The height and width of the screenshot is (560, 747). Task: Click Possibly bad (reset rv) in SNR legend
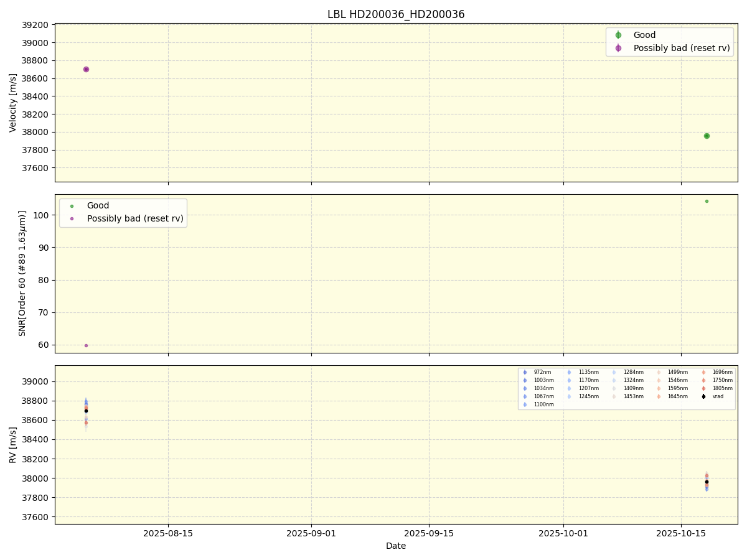click(135, 218)
